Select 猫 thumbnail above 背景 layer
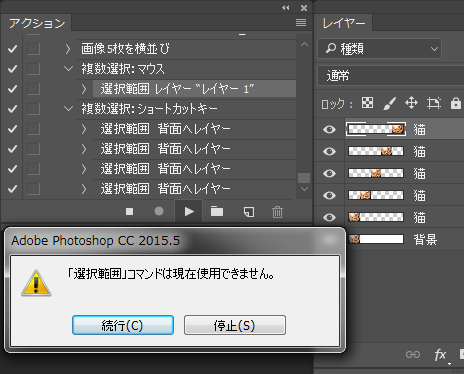 coord(376,217)
